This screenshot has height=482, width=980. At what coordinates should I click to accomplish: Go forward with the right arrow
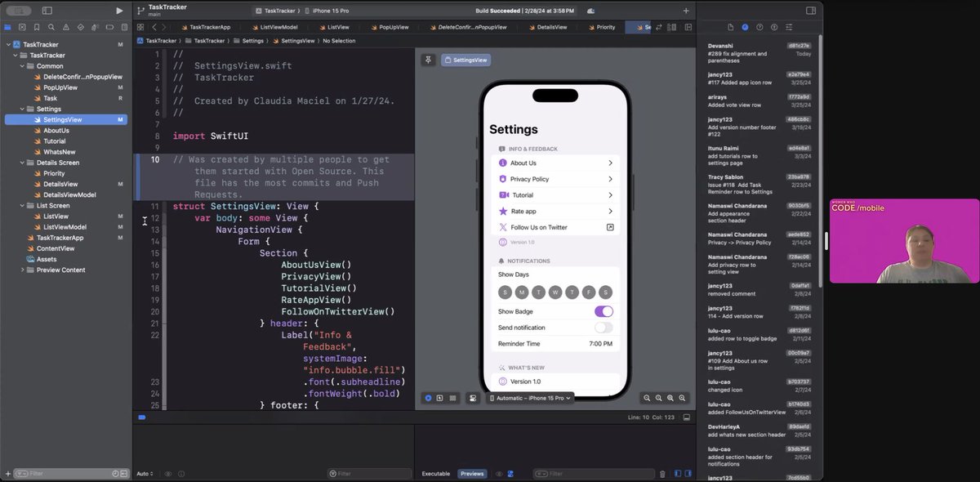166,27
